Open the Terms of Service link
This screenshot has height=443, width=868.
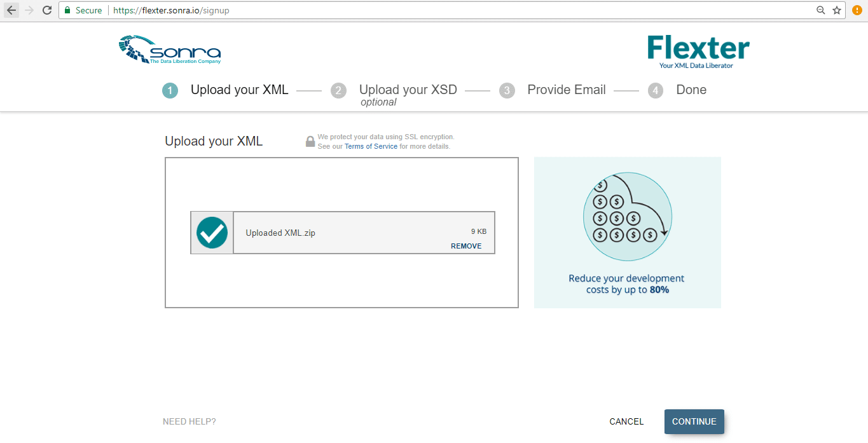coord(371,146)
